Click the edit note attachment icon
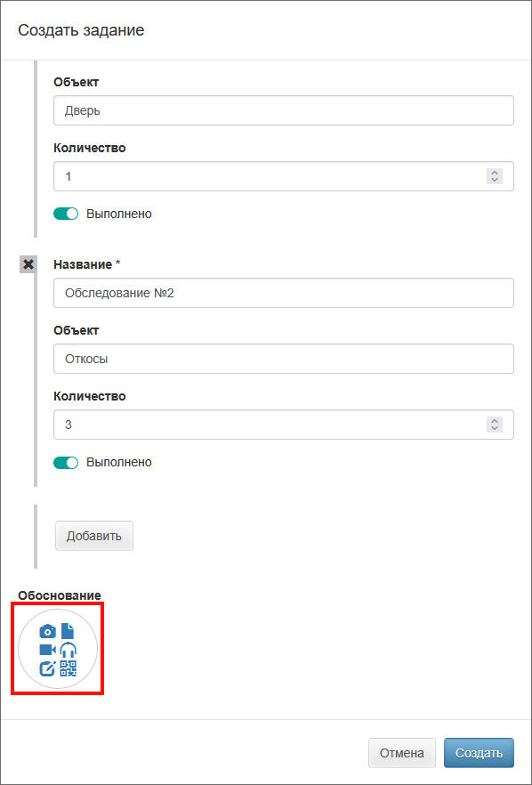The image size is (532, 785). 47,668
